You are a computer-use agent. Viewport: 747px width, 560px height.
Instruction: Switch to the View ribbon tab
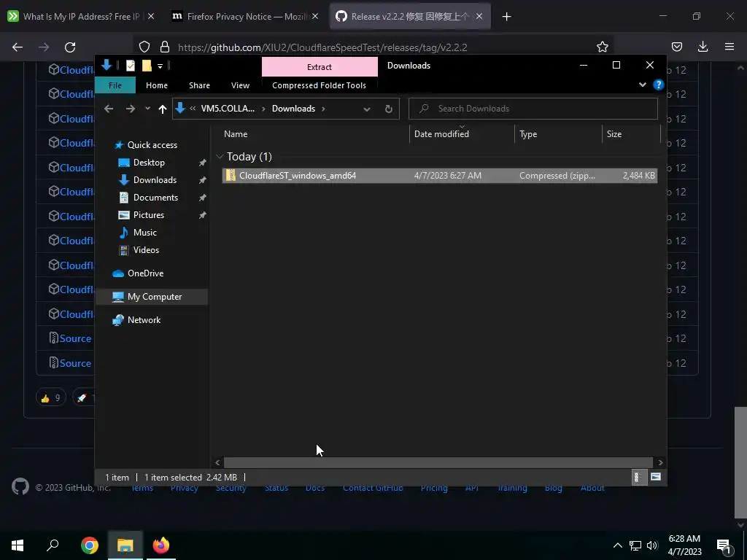click(x=240, y=85)
